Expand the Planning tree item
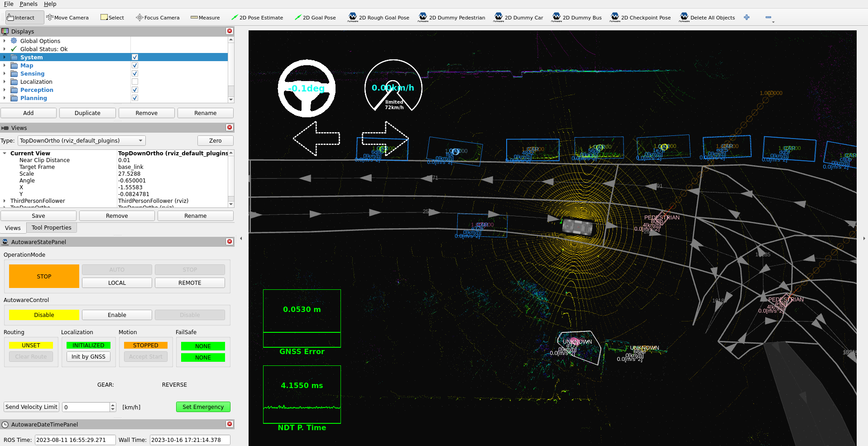868x446 pixels. pyautogui.click(x=5, y=98)
